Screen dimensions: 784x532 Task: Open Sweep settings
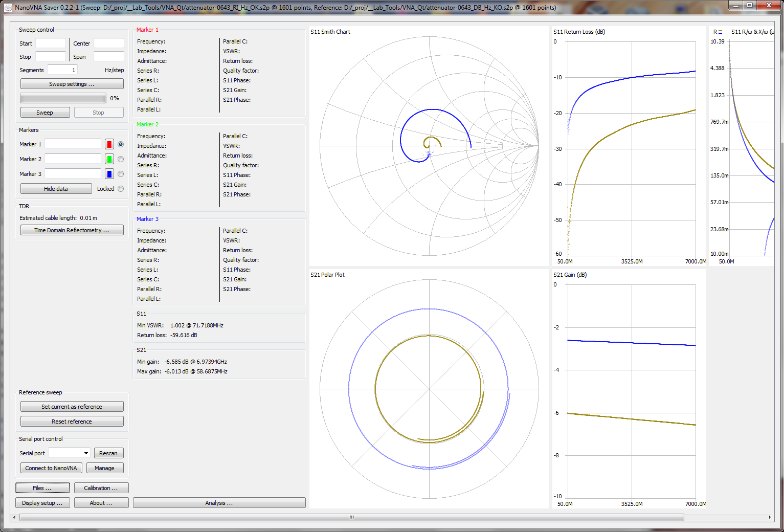click(71, 83)
